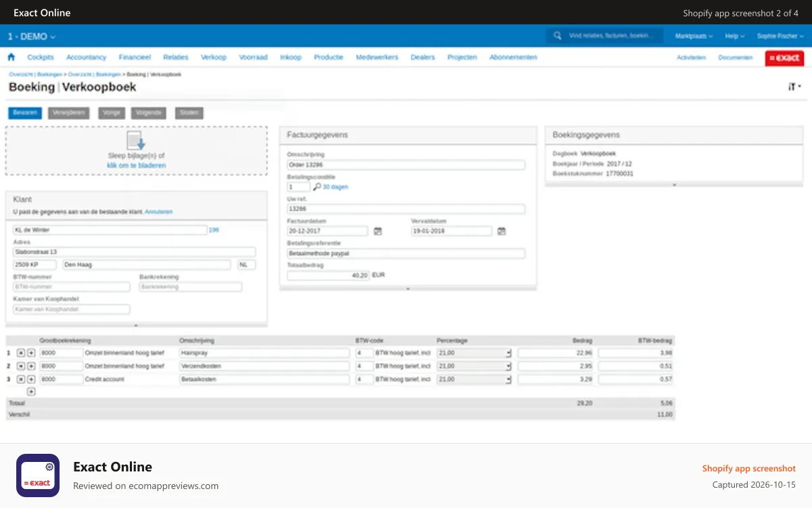Open the Betalingsconditie lookup magnifier

[317, 187]
